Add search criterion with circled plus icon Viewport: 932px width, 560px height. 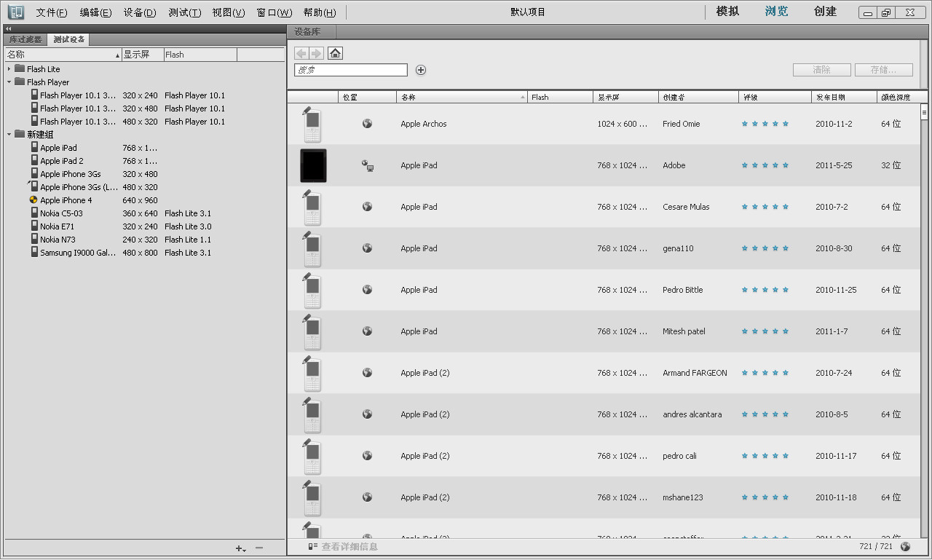(421, 70)
